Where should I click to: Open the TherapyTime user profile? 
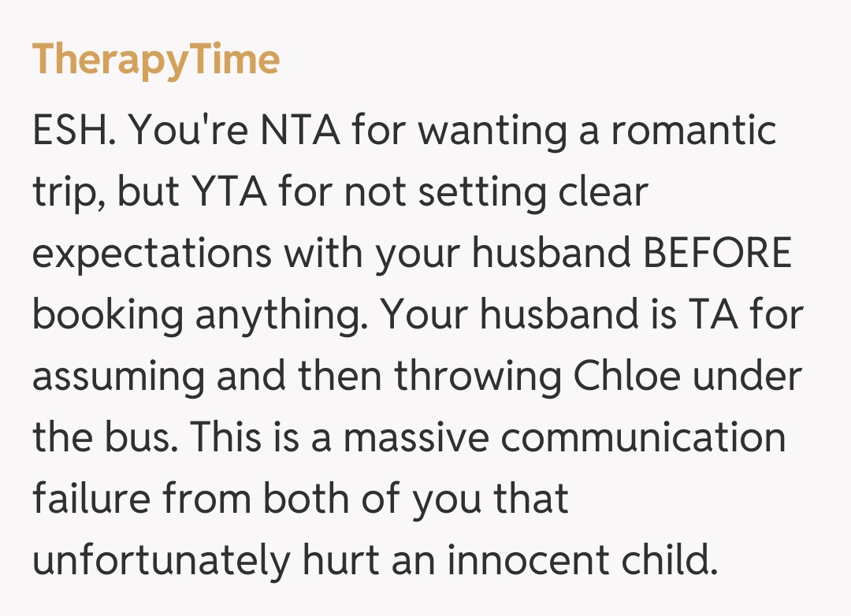[x=156, y=60]
